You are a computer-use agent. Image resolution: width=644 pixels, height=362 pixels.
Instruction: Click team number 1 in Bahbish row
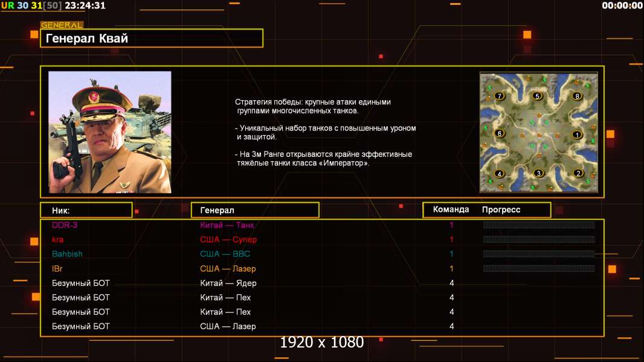(x=451, y=254)
